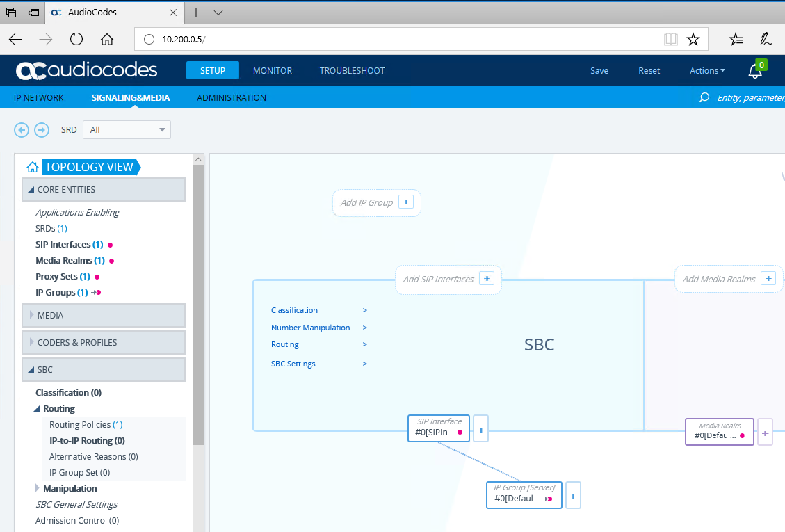Switch to the SETUP tab
Screen dimensions: 785x532
coord(213,71)
